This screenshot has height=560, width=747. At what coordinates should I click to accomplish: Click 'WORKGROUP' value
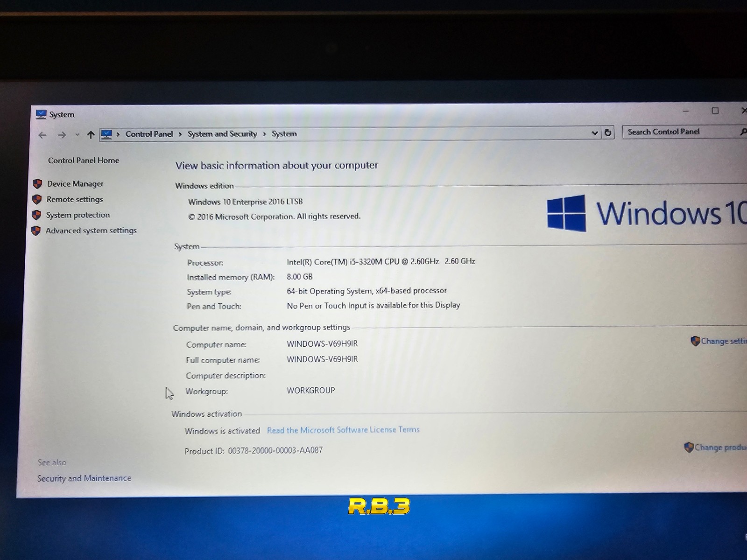(x=310, y=391)
